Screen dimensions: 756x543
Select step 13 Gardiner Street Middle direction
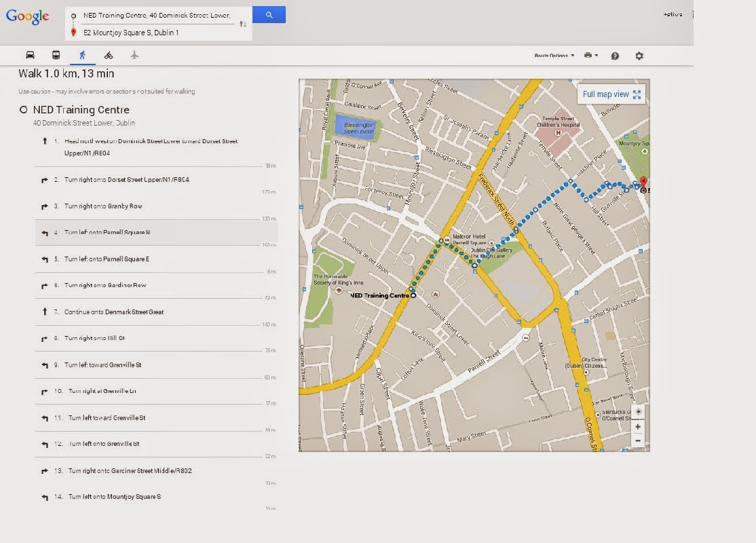tap(130, 470)
